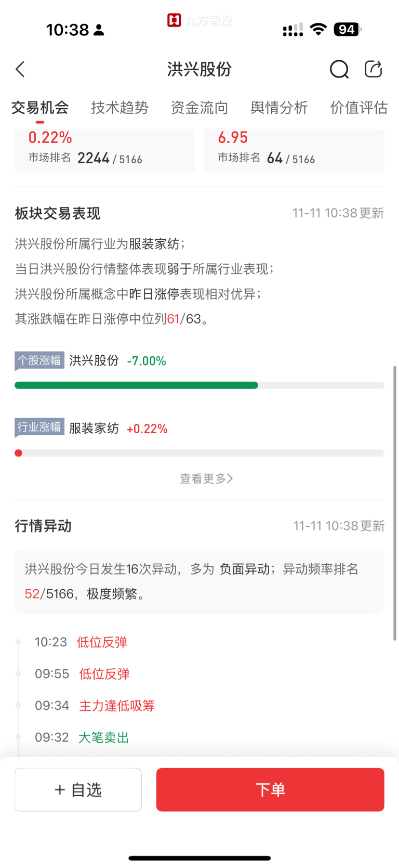Add stock via 自选 button
This screenshot has width=399, height=868.
78,789
